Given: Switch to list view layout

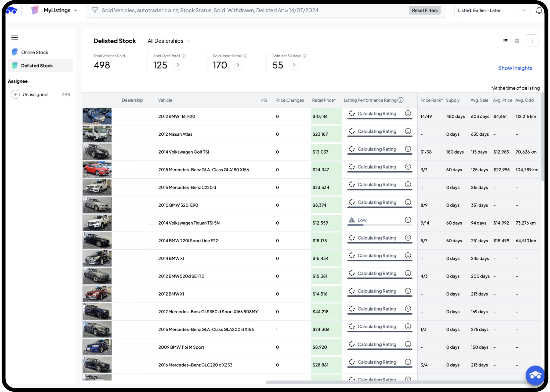Looking at the screenshot, I should tap(505, 41).
